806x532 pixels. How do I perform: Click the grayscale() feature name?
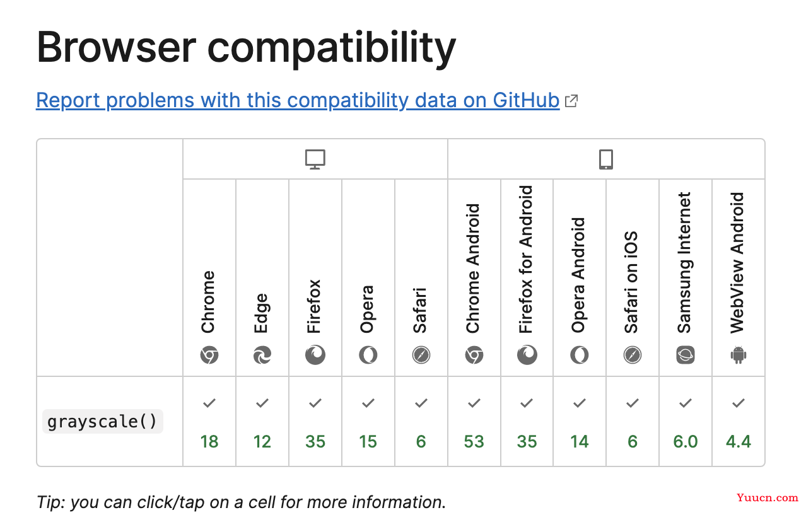[103, 421]
